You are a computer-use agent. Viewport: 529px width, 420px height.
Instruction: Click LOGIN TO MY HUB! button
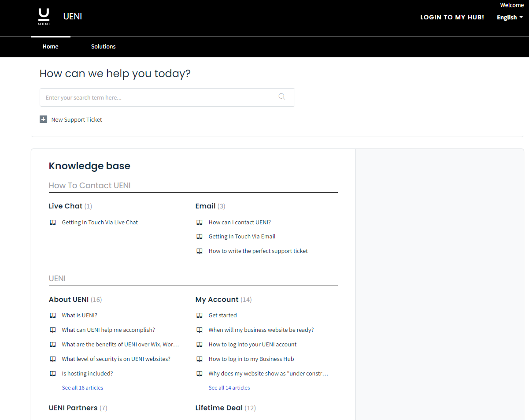452,17
